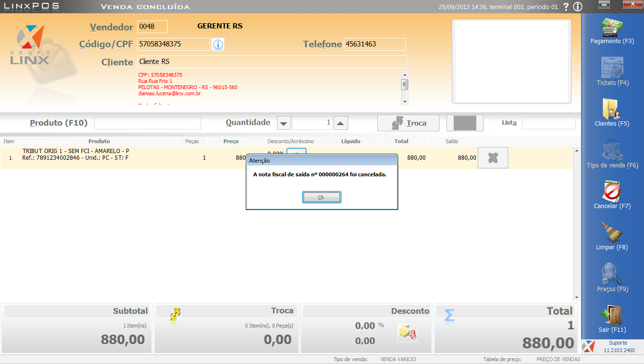644x364 pixels.
Task: Click the Saldo column header
Action: 452,141
